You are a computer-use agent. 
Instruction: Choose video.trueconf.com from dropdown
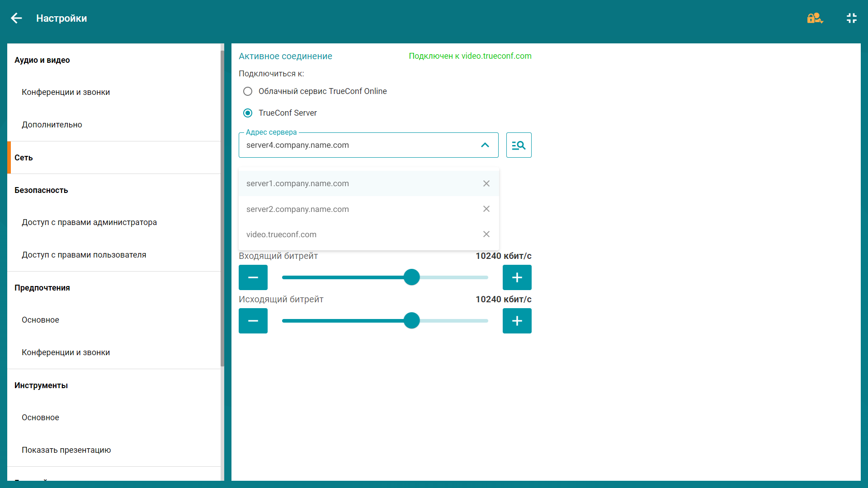(x=368, y=234)
